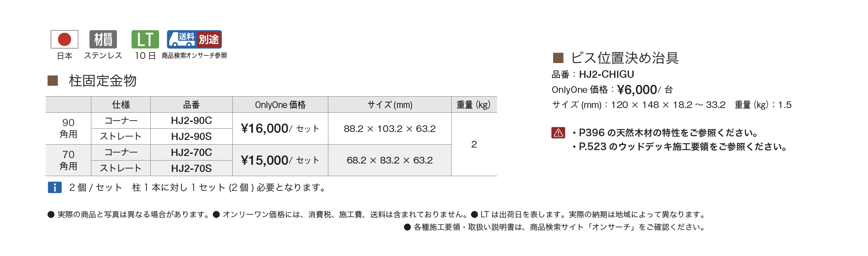The width and height of the screenshot is (868, 256).
Task: Click the P.523 wood deck reference text
Action: coord(683,147)
